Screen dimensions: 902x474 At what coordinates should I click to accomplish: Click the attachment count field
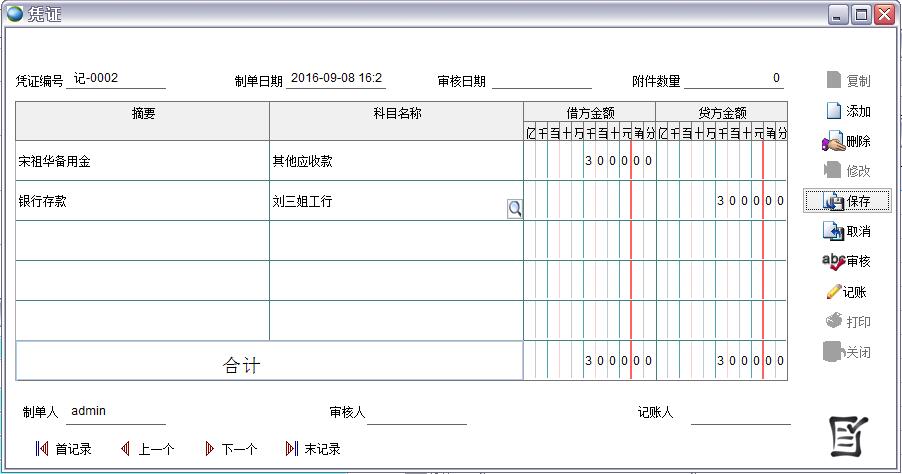point(734,79)
